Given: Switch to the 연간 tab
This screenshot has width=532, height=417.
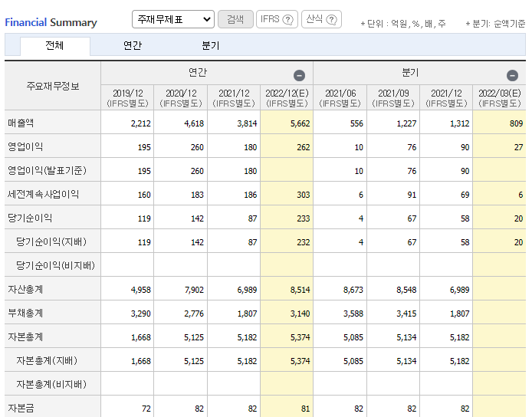Looking at the screenshot, I should [x=133, y=45].
